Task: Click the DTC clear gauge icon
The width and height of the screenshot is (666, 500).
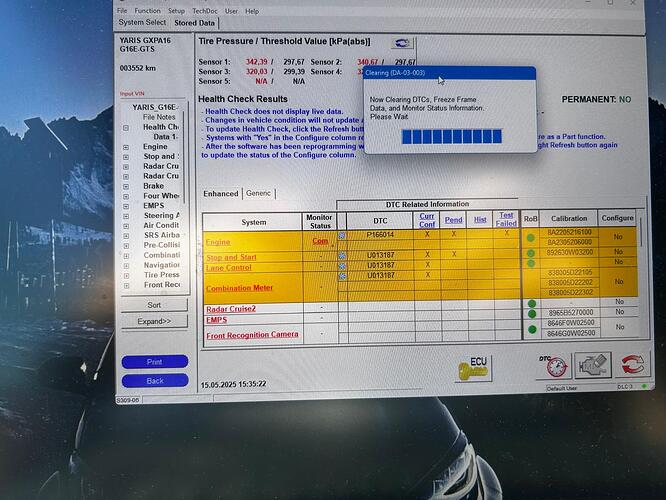Action: pos(554,365)
